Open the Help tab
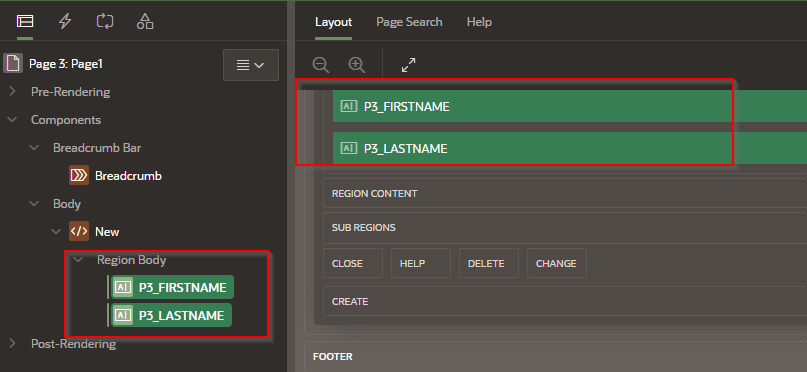This screenshot has height=372, width=807. [479, 22]
